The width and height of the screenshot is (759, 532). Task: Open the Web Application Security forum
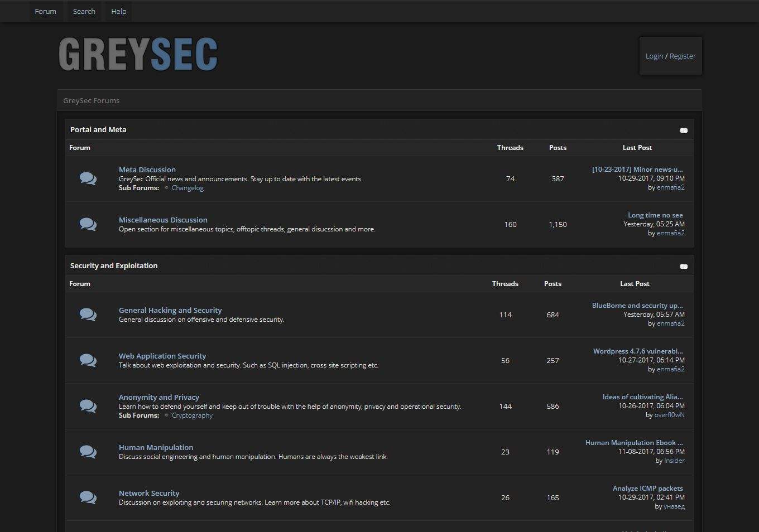[162, 356]
